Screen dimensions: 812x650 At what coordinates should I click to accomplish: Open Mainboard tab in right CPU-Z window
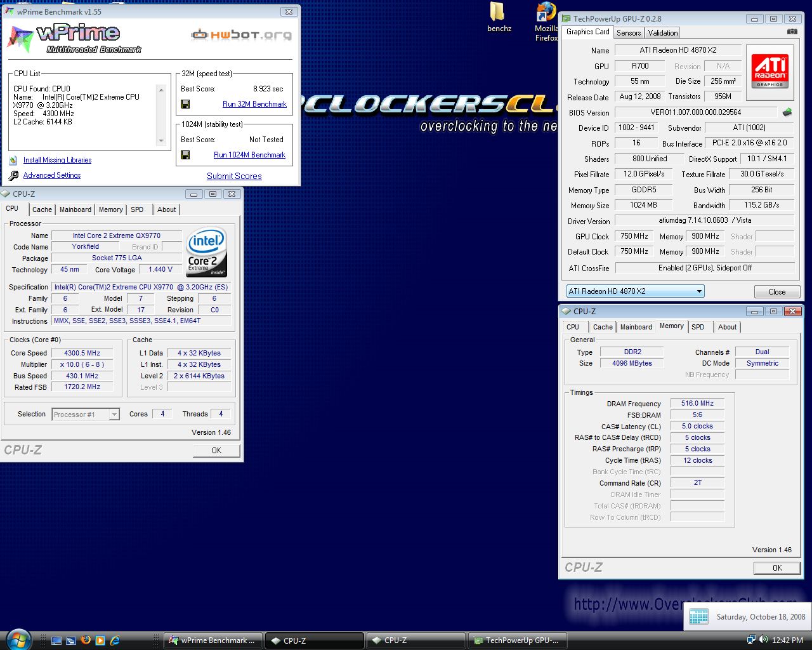point(636,327)
